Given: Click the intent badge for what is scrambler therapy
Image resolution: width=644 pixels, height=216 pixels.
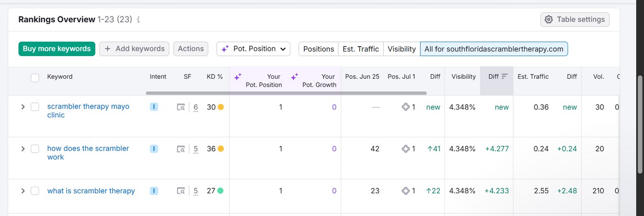Looking at the screenshot, I should pyautogui.click(x=154, y=191).
